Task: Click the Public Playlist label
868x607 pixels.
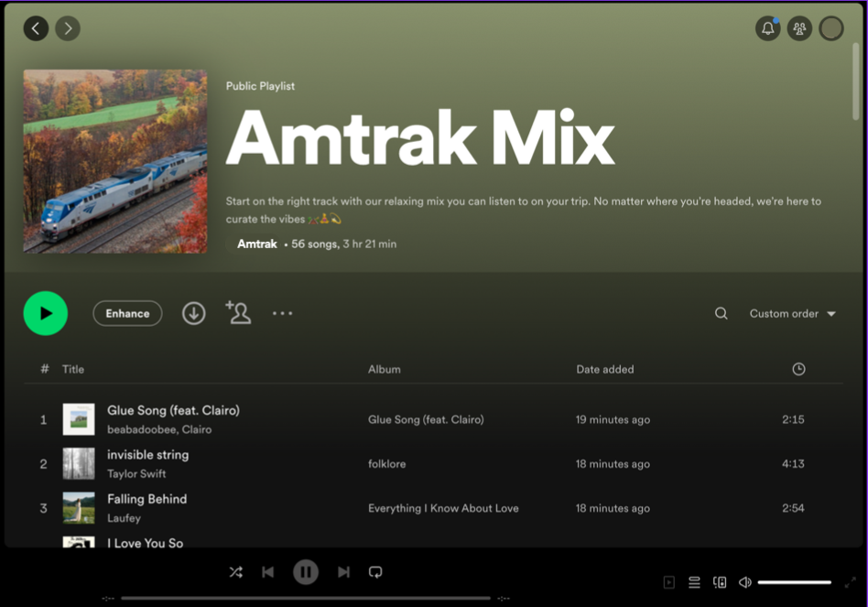Action: pyautogui.click(x=260, y=86)
